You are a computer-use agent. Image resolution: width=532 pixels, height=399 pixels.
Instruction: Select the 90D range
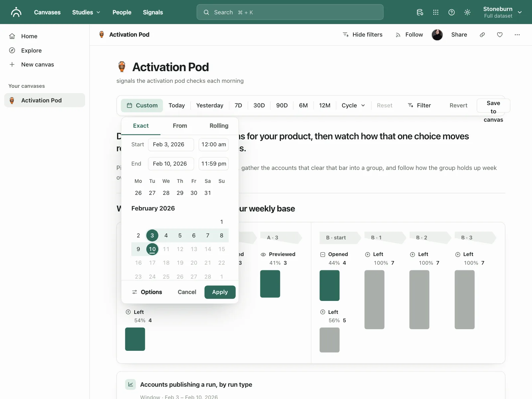click(x=282, y=105)
